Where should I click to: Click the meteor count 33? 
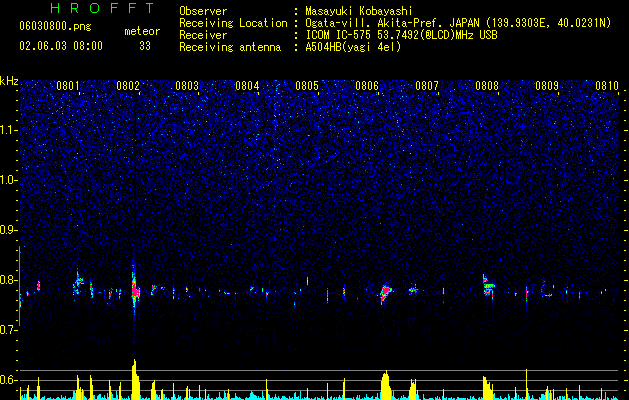145,46
